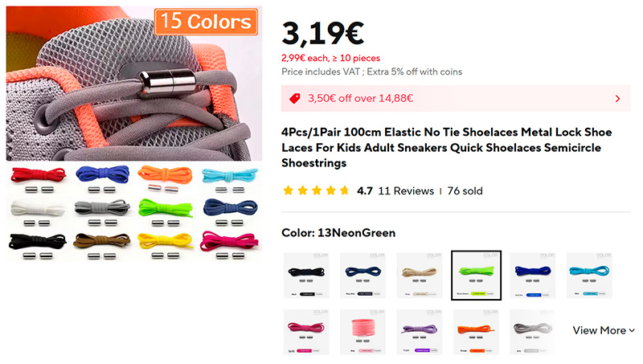Open the 11 Reviews link
This screenshot has height=364, width=643.
pos(406,191)
